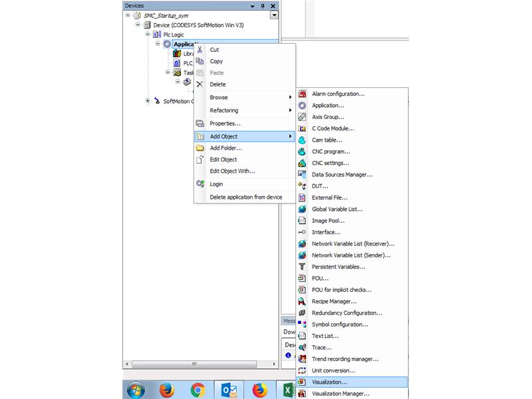Click the Recipe Manager icon
532x399 pixels.
click(302, 302)
